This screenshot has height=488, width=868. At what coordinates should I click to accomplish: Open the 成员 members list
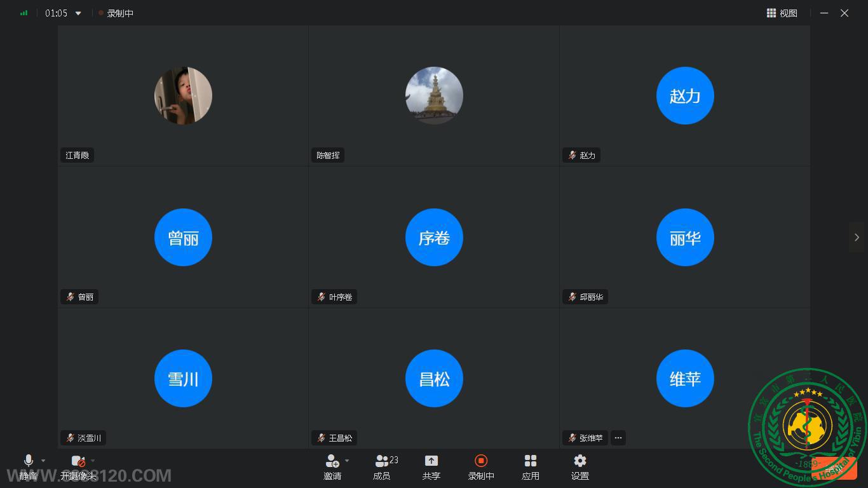382,467
